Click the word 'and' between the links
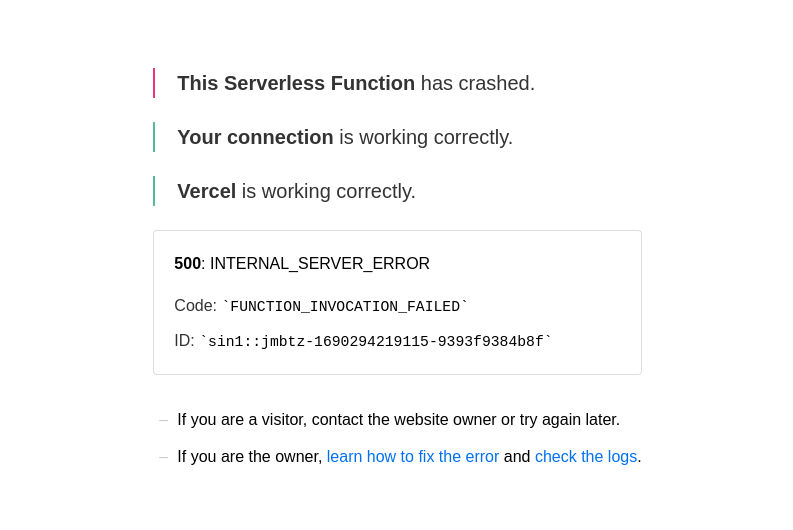Image resolution: width=793 pixels, height=530 pixels. [517, 456]
